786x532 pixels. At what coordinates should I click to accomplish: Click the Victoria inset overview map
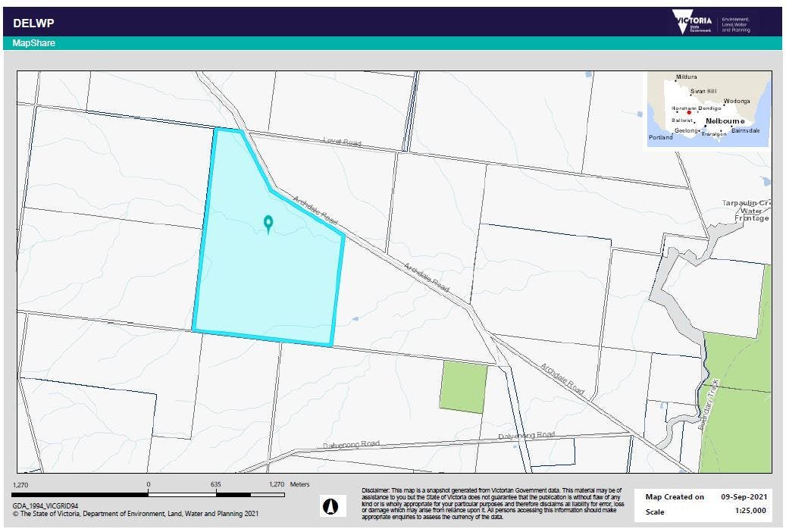coord(708,109)
